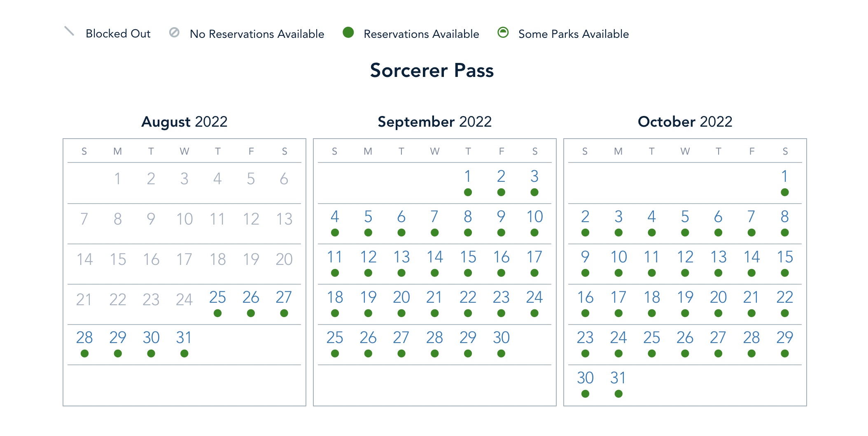Click the Sorcerer Pass heading
Image resolution: width=868 pixels, height=436 pixels.
point(432,70)
